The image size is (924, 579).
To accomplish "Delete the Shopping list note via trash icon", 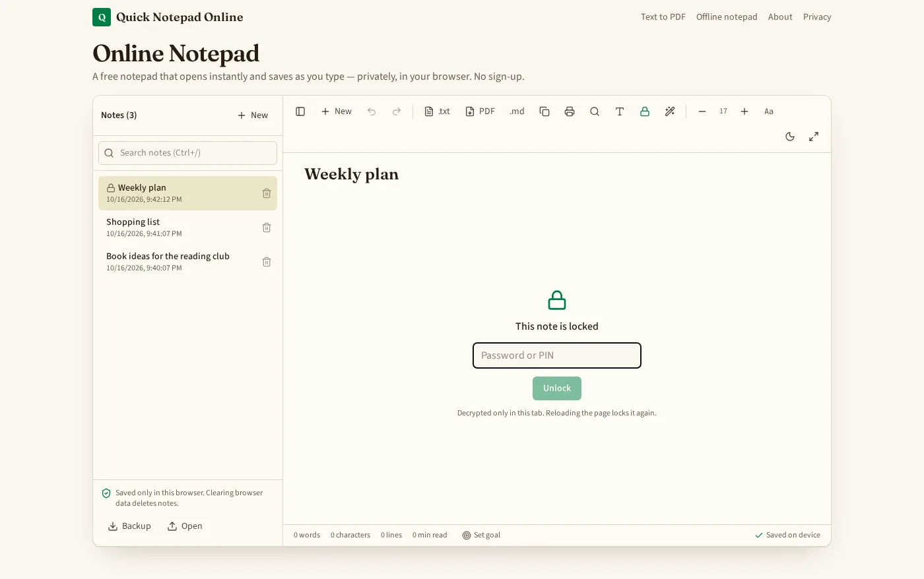I will click(267, 228).
